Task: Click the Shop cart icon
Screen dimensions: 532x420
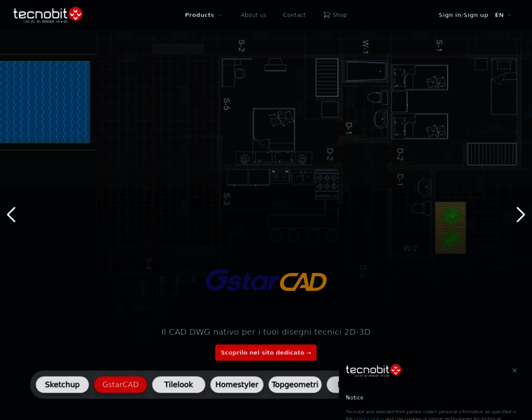Action: (326, 15)
